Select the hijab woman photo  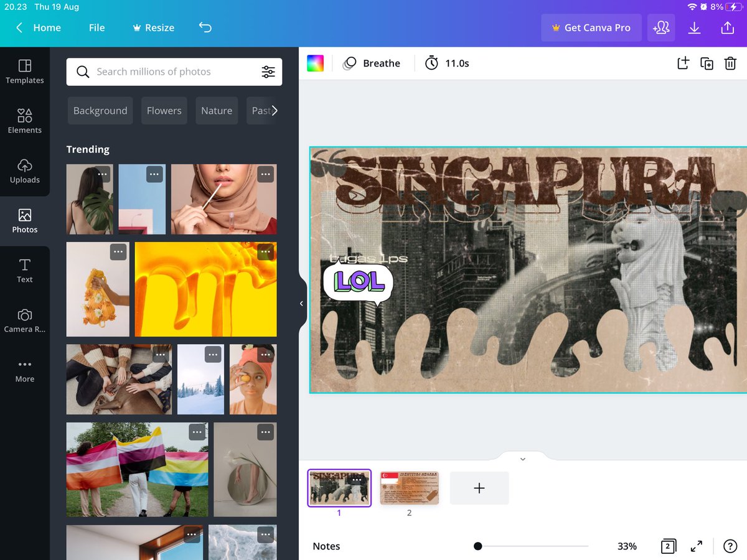[224, 199]
